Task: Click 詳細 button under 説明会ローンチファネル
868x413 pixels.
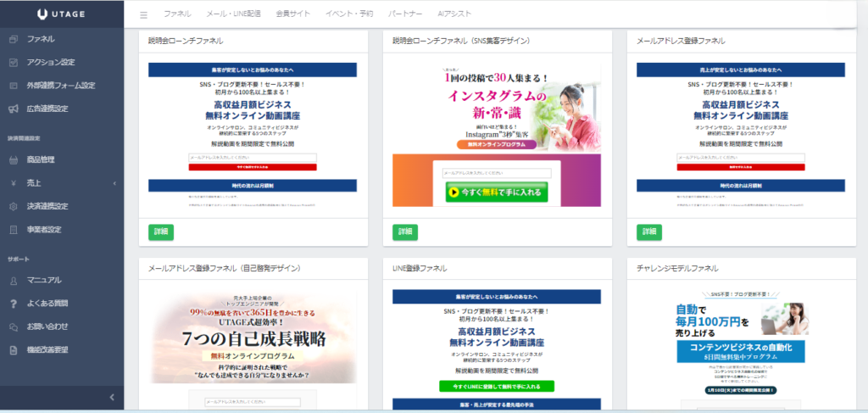Action: (x=160, y=232)
